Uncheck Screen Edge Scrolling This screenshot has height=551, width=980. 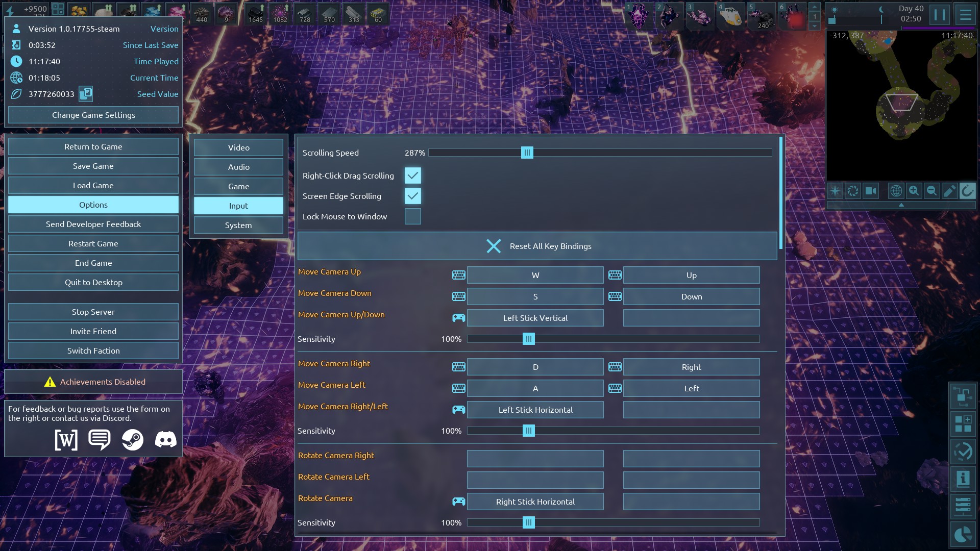coord(412,196)
